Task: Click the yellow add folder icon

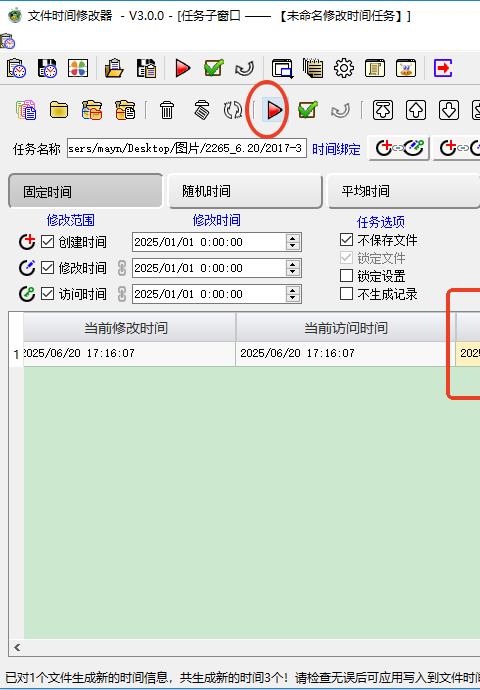Action: [x=59, y=110]
